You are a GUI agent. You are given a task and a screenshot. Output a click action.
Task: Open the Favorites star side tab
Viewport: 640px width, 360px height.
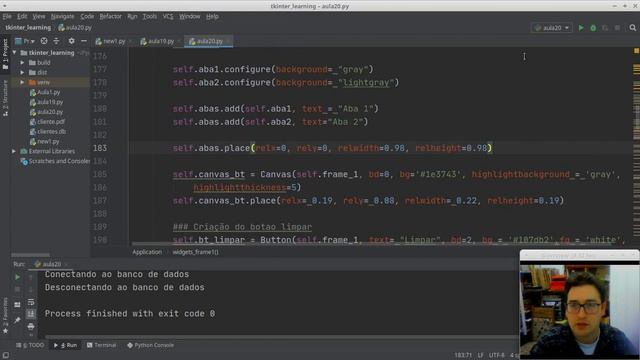click(5, 316)
